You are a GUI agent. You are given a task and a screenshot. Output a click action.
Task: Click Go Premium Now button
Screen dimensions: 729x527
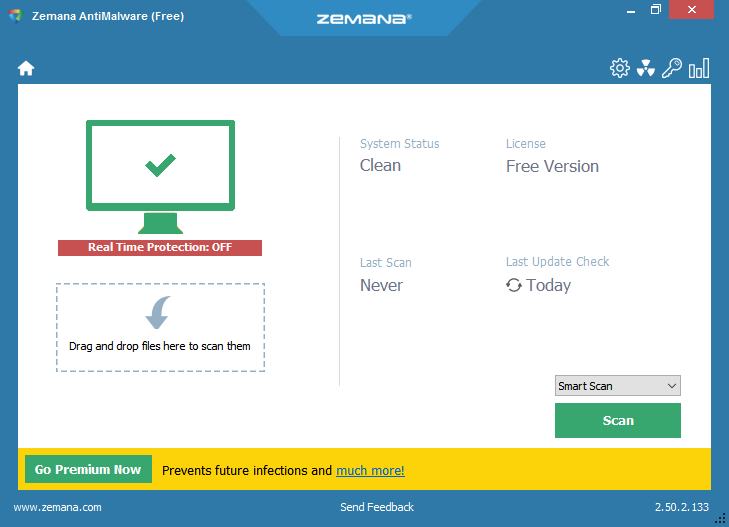88,469
